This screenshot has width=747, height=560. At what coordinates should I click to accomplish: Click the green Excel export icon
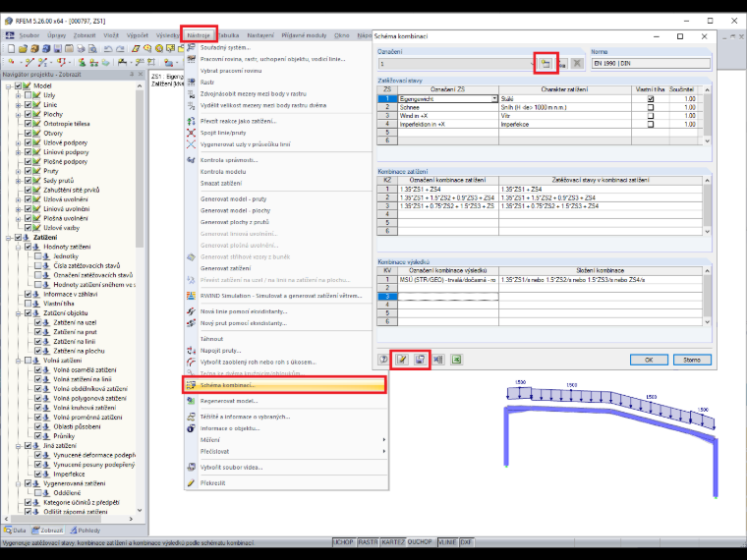pyautogui.click(x=456, y=360)
